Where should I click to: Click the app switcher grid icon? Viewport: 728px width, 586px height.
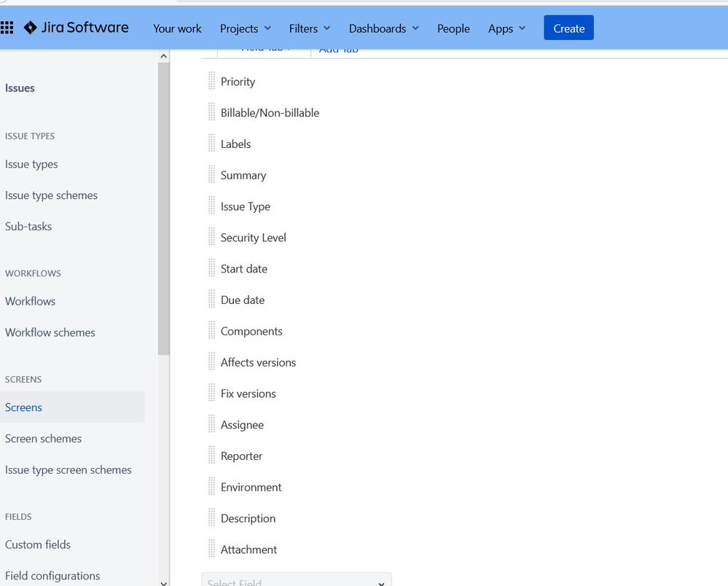click(x=8, y=28)
